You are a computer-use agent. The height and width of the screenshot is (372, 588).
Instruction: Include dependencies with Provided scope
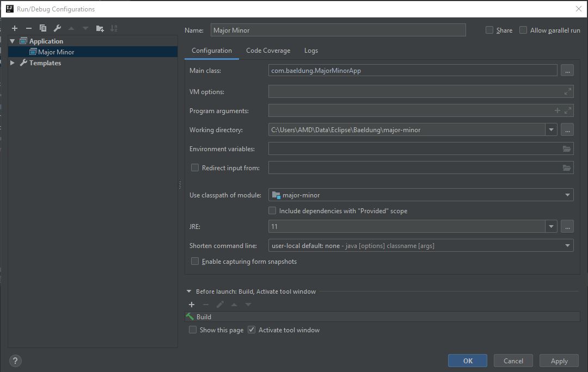(272, 210)
